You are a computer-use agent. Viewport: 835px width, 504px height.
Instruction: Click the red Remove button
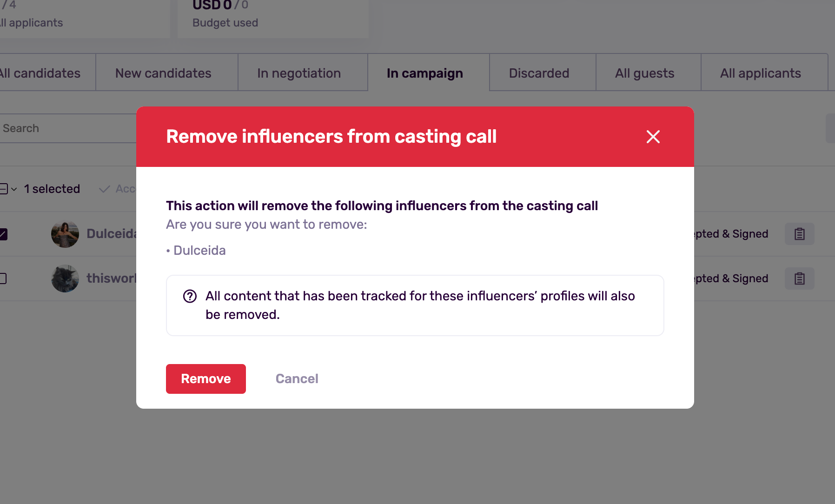[x=205, y=379]
